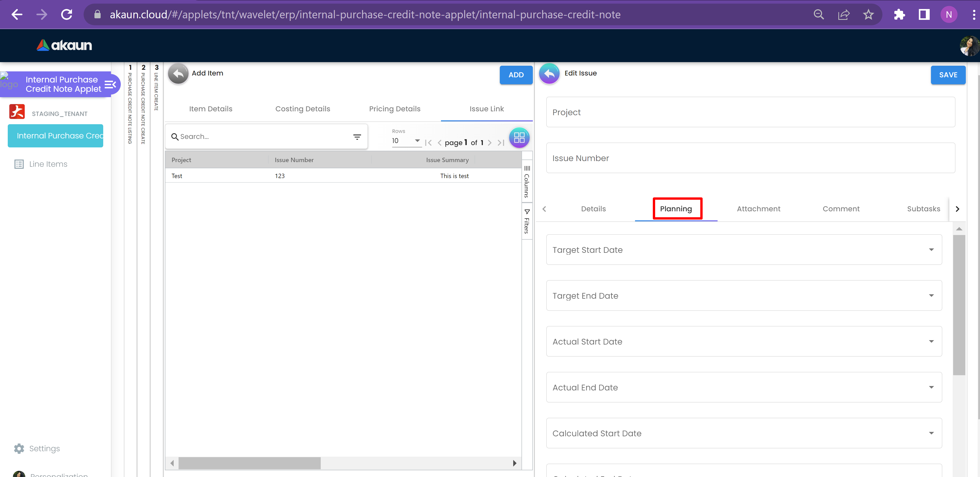Open the Filters side panel
The width and height of the screenshot is (980, 477).
527,222
